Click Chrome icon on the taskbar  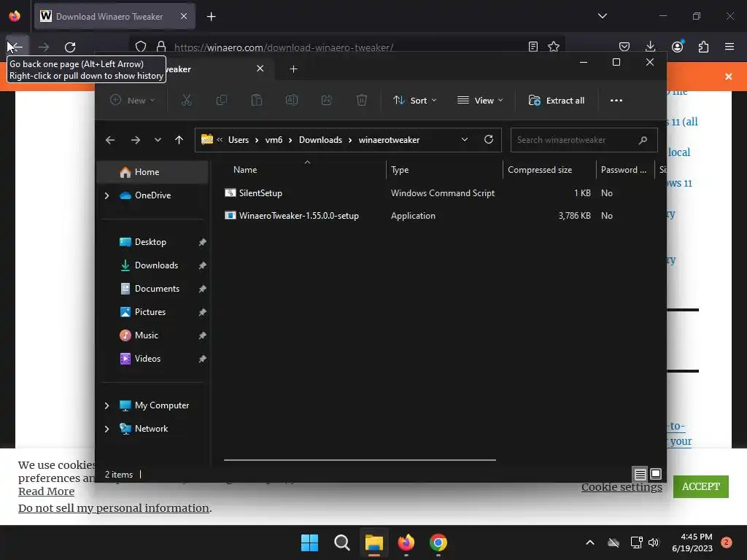438,542
